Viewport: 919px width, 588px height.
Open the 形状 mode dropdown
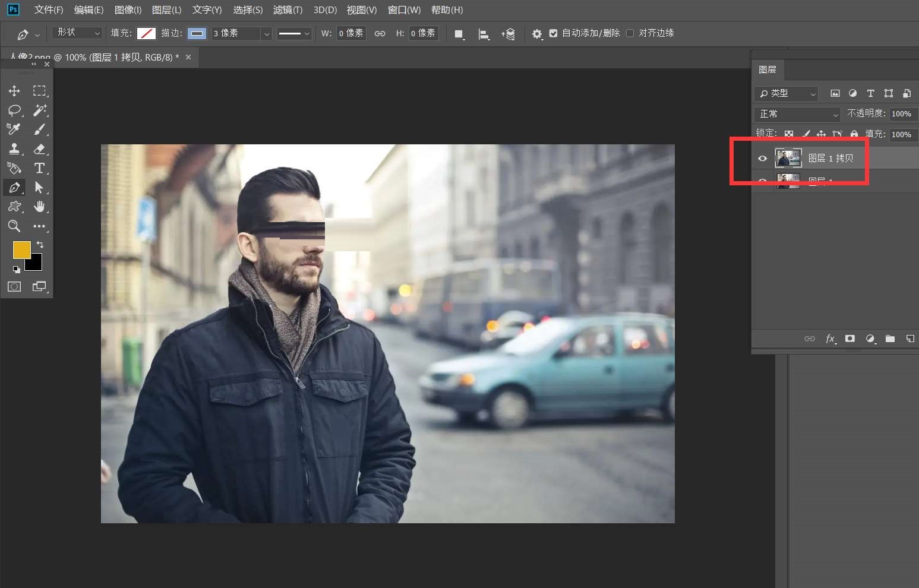tap(78, 33)
